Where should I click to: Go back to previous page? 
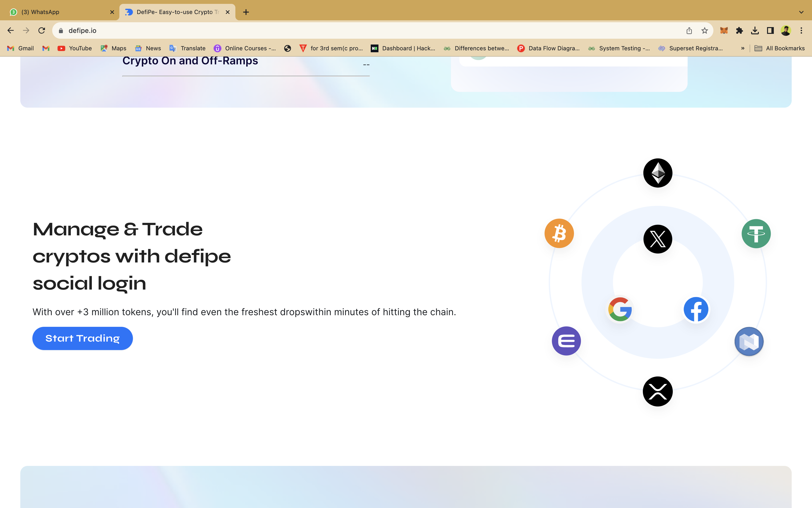click(x=11, y=30)
